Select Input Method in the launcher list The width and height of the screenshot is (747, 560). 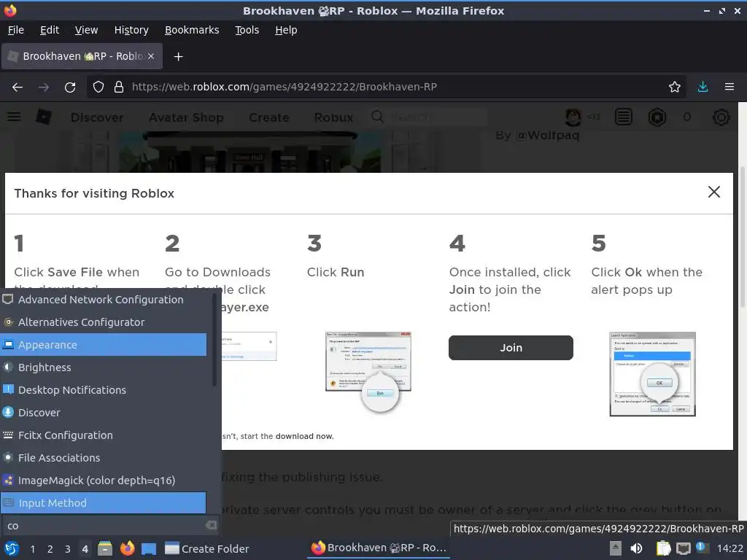point(104,503)
